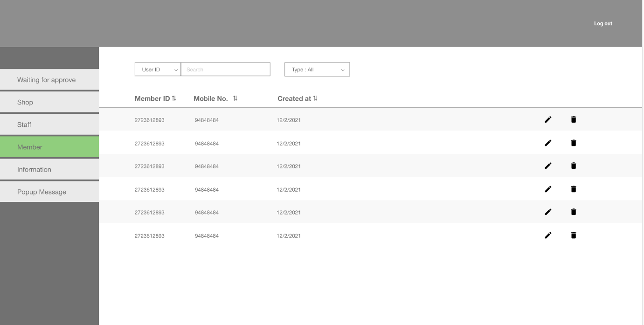Sort the table by Member ID

point(174,98)
